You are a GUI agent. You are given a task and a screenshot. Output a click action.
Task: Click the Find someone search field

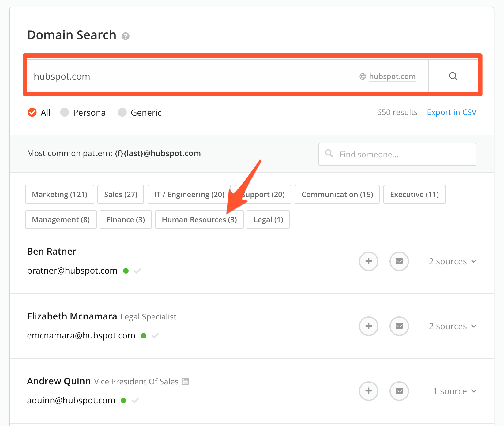point(397,154)
